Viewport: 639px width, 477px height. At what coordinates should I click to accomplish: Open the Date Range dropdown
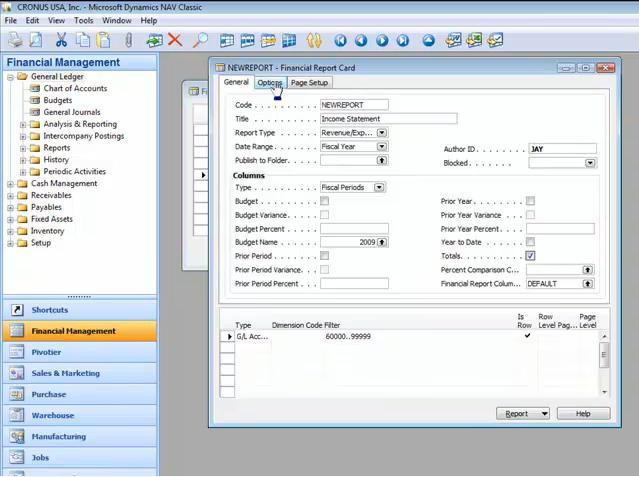click(382, 146)
